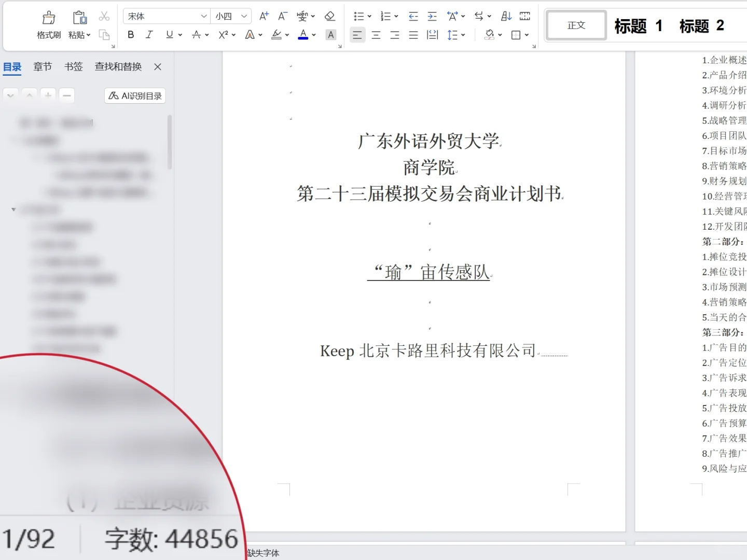Open the 小四 font size dropdown

(244, 16)
